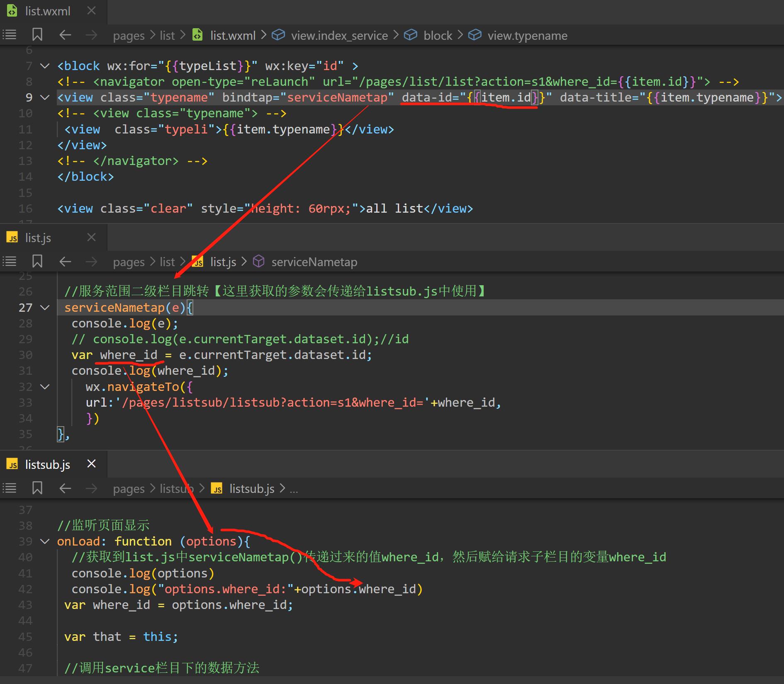This screenshot has height=684, width=784.
Task: Open the outline list icon in list.wxml pane
Action: tap(10, 35)
